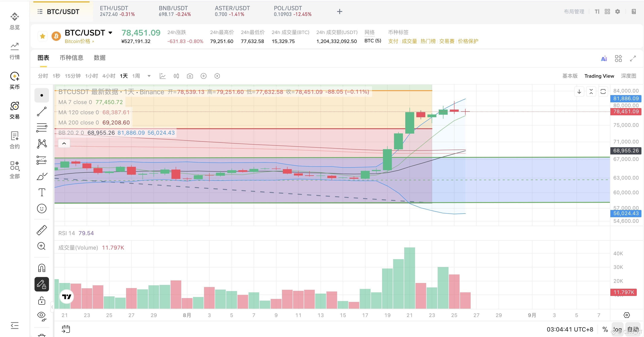Toggle lock all drawings padlock

42,301
